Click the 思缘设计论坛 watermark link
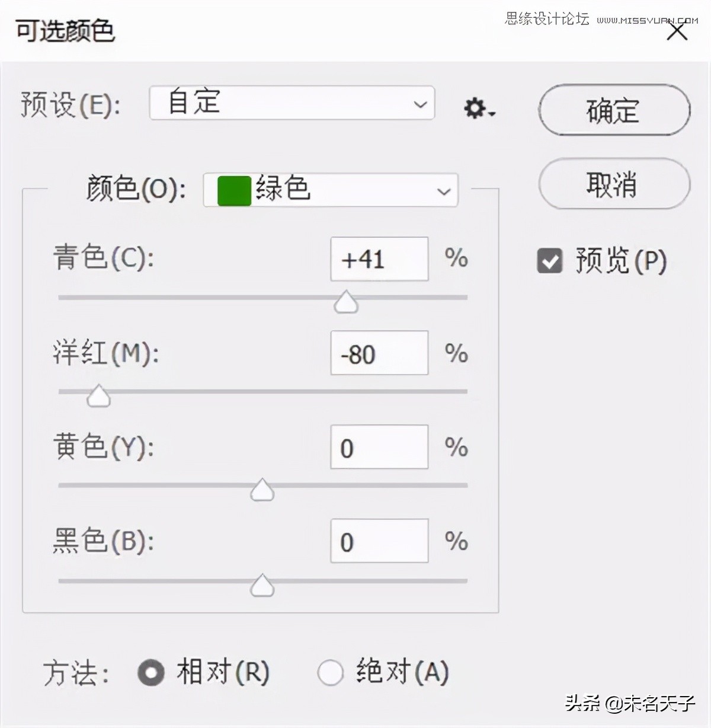The image size is (711, 728). tap(548, 18)
